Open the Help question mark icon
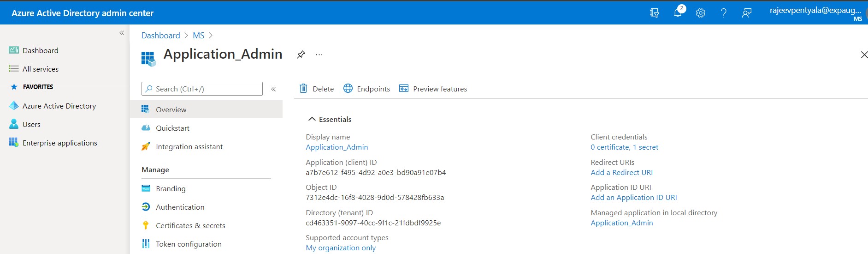Image resolution: width=868 pixels, height=254 pixels. pos(724,13)
